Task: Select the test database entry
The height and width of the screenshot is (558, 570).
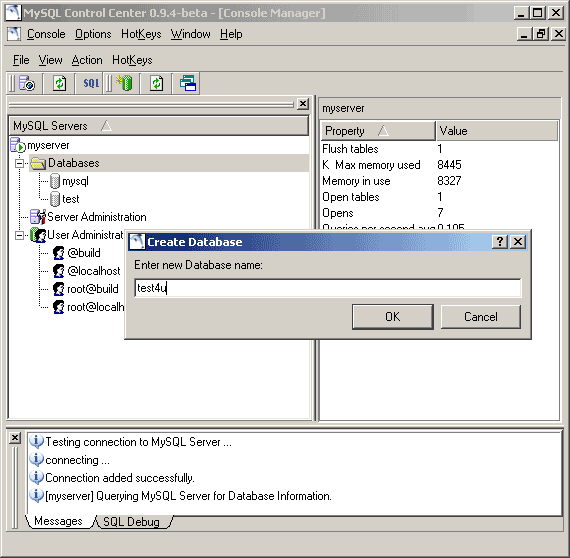Action: tap(71, 199)
